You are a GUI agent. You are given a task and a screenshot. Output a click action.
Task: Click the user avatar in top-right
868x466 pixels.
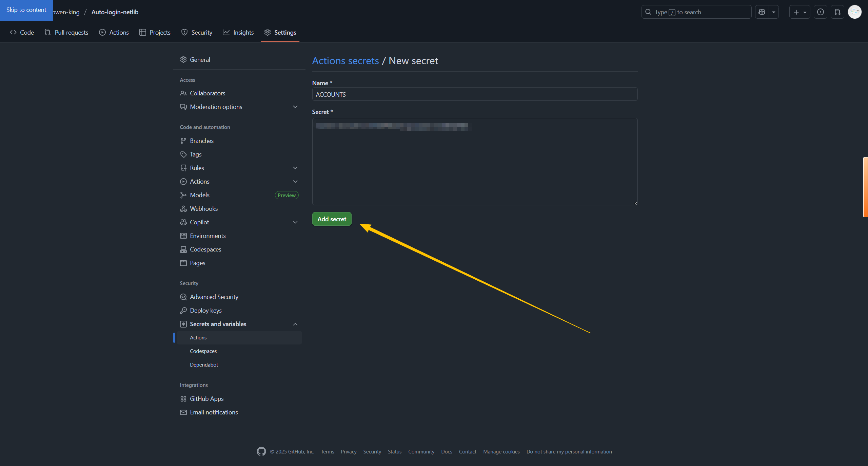click(854, 12)
